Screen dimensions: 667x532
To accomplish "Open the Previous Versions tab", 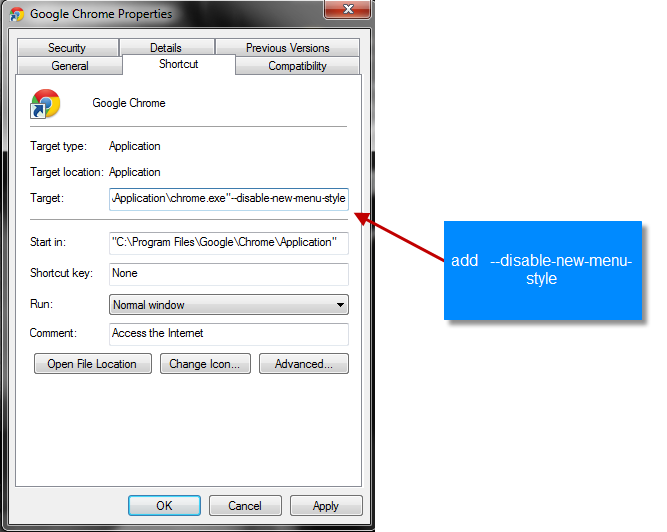I will (x=288, y=48).
